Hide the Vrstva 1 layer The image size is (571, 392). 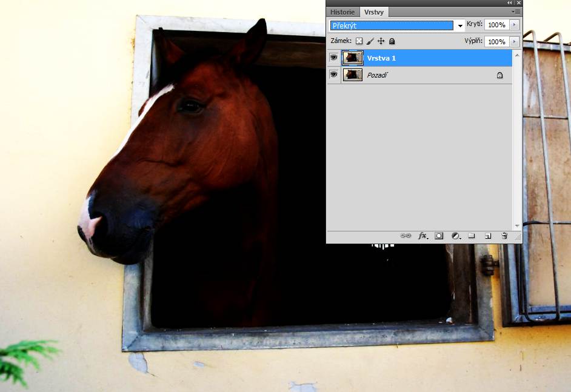(x=333, y=58)
